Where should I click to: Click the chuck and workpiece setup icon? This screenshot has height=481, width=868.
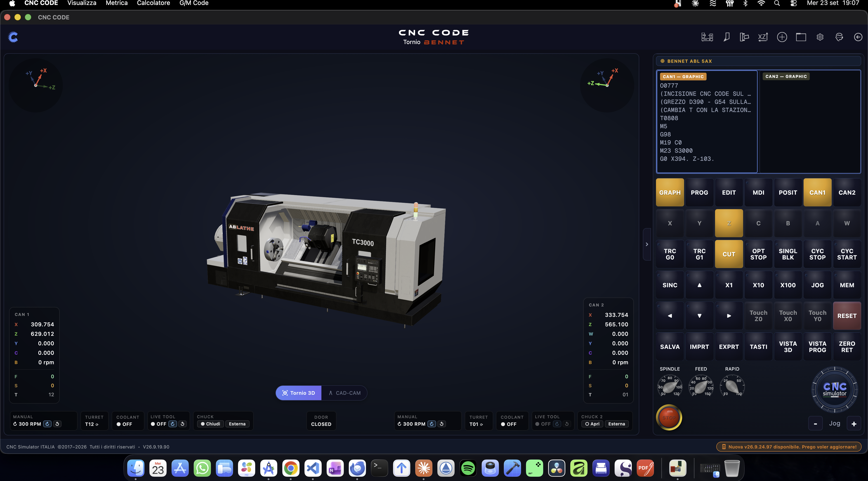pos(744,37)
